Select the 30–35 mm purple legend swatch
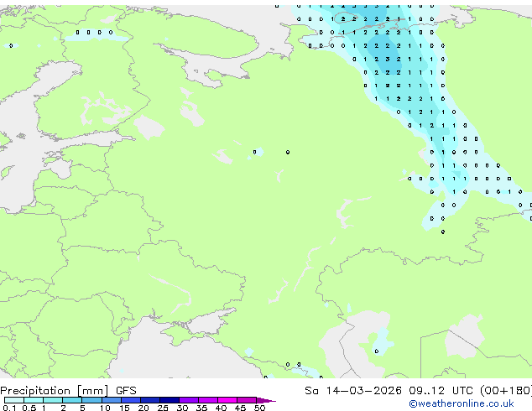Screen dimensions: 532x411 [x=189, y=400]
